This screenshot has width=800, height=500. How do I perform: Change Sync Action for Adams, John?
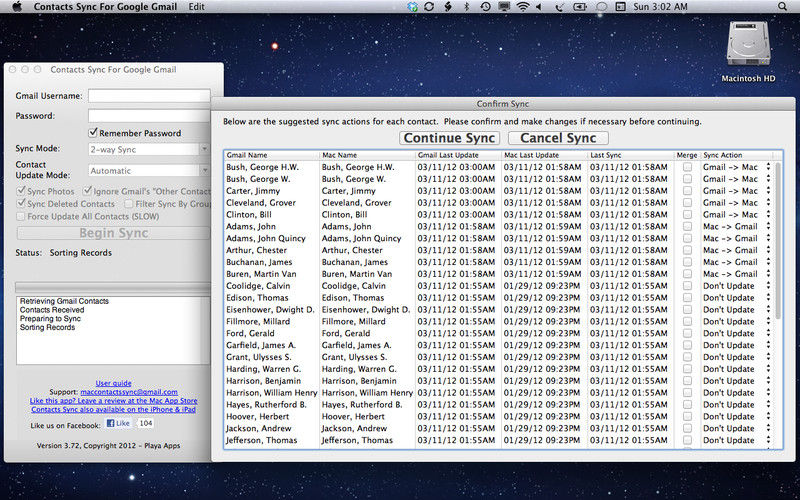(x=736, y=227)
